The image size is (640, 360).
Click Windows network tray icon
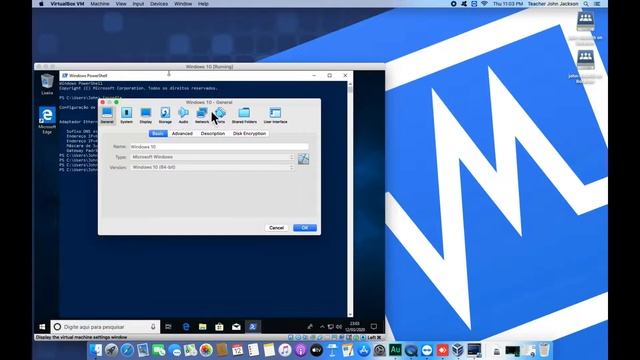[331, 327]
